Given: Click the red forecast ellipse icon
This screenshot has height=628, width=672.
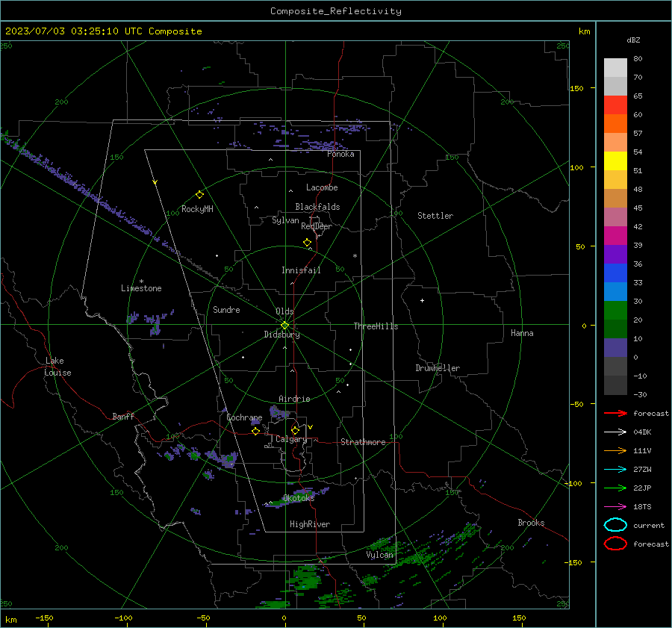Looking at the screenshot, I should pos(615,544).
